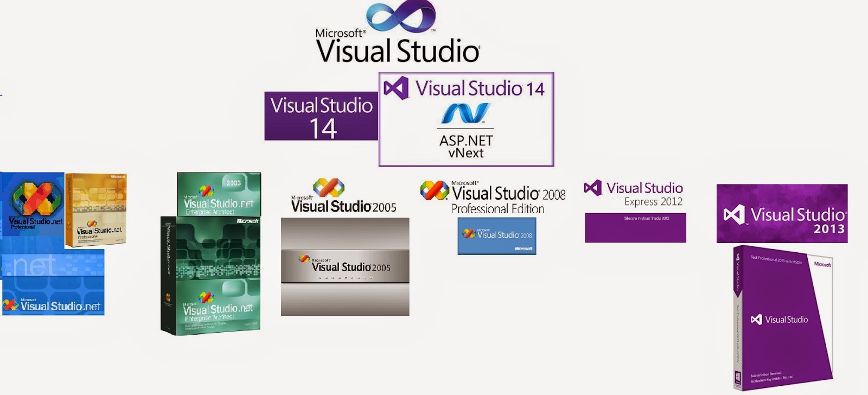Click the Windows logo on the purple box

[x=738, y=378]
